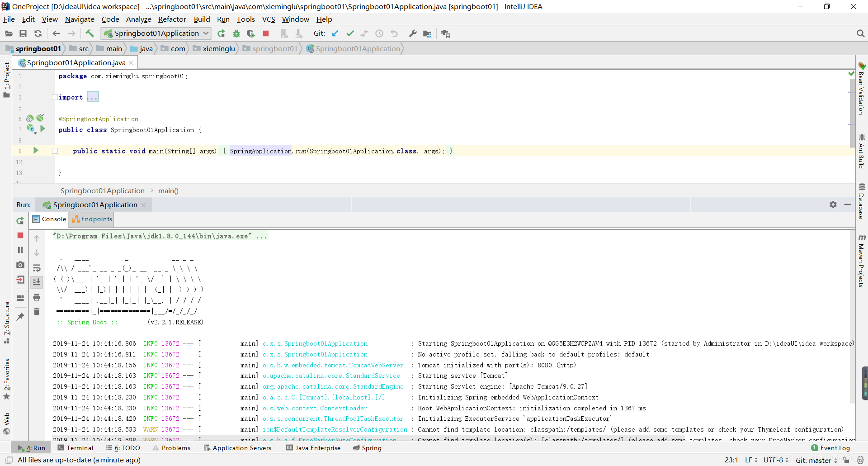This screenshot has width=868, height=466.
Task: Toggle the Structure tool window stripe
Action: pos(6,323)
